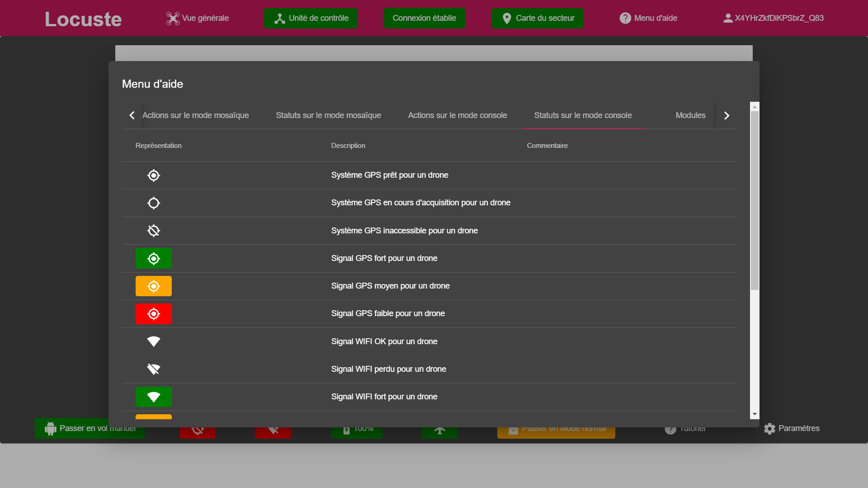Click the red Signal GPS faible icon
The height and width of the screenshot is (488, 868).
(154, 314)
